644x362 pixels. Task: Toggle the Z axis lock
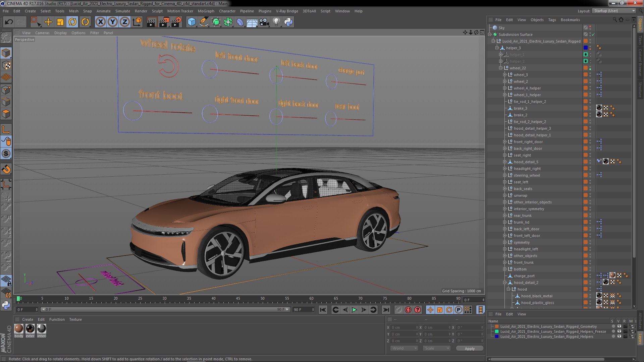pyautogui.click(x=125, y=22)
